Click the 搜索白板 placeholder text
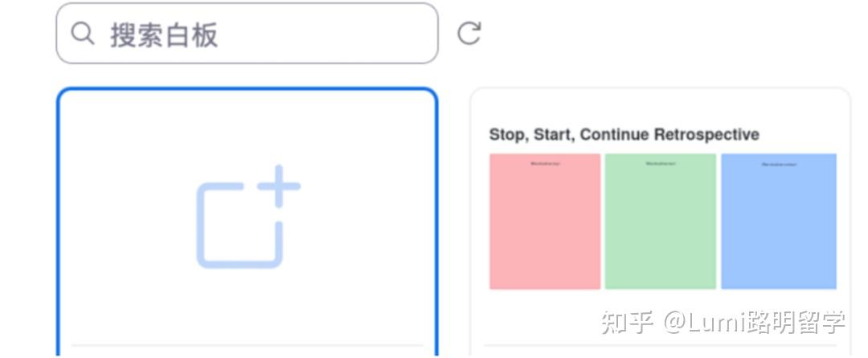Viewport: 868px width, 358px height. click(164, 35)
